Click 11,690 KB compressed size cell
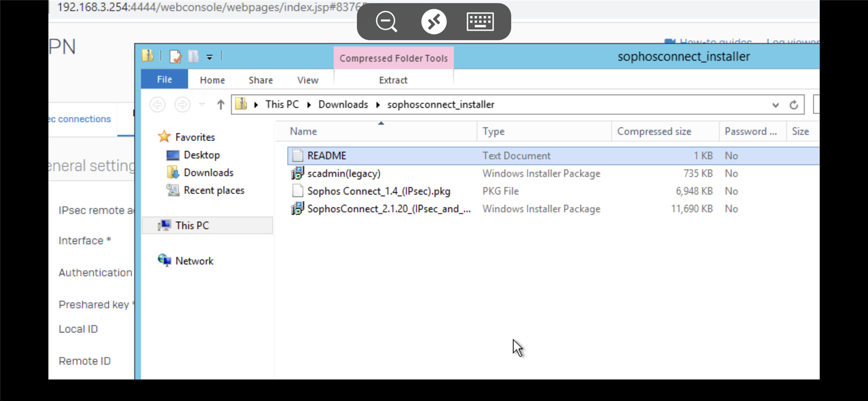868x401 pixels. click(692, 209)
